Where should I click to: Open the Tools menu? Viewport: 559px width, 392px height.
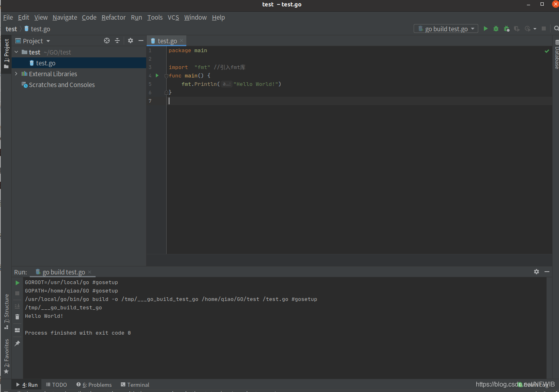pos(155,17)
